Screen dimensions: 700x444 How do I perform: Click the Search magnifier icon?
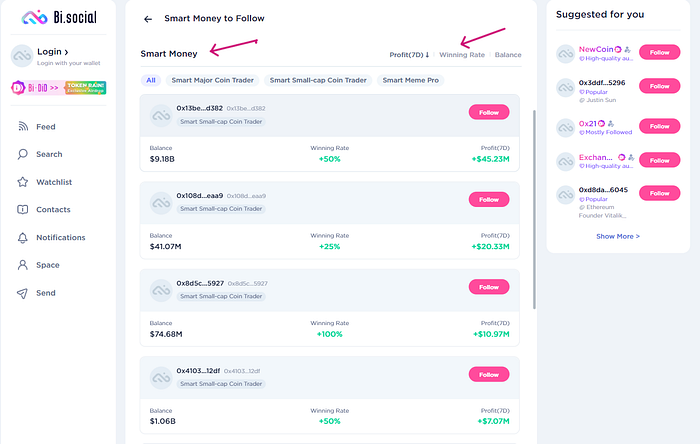[x=23, y=155]
